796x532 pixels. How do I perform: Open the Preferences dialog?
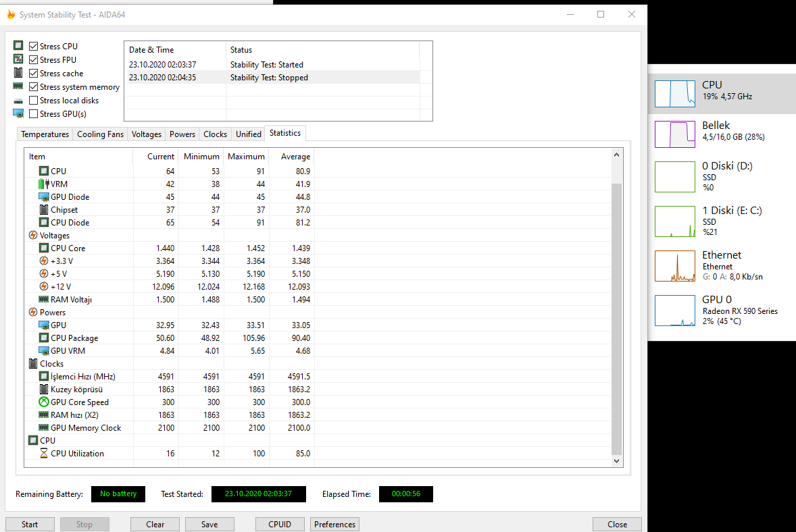(x=334, y=525)
